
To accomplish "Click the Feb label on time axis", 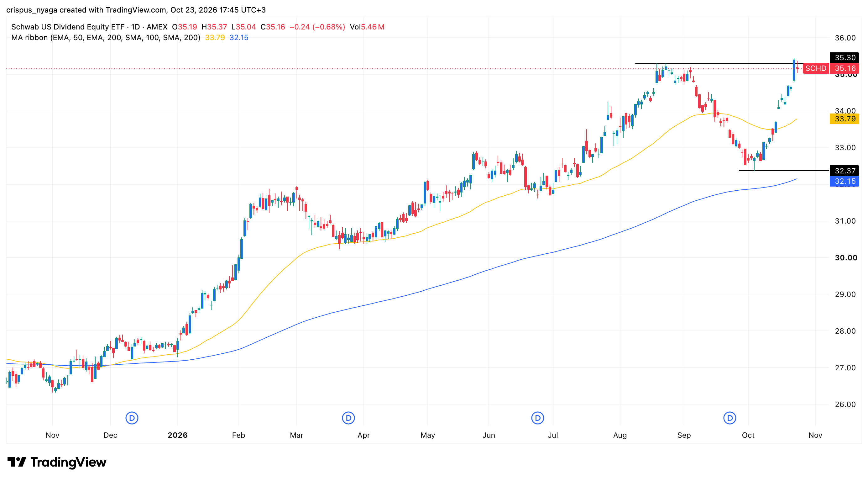I will tap(238, 435).
